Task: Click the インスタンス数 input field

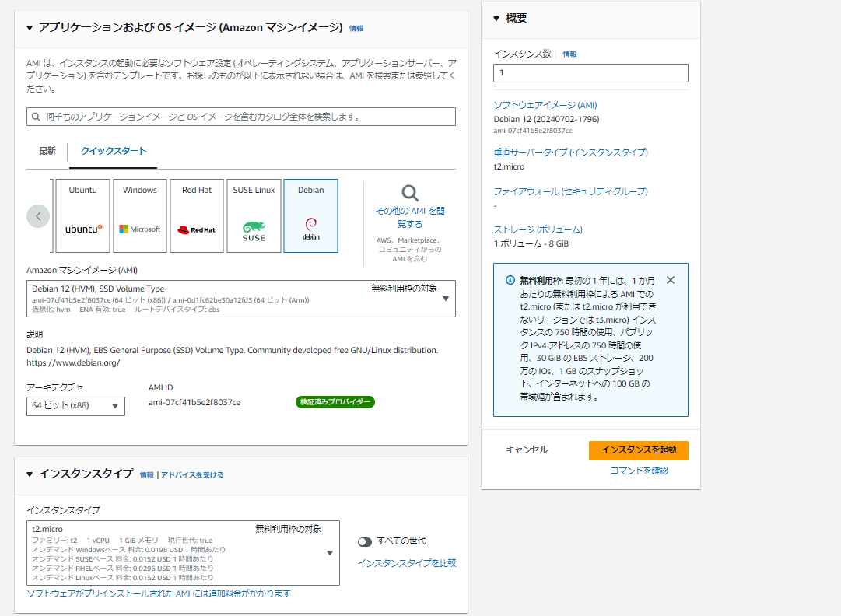Action: (x=590, y=73)
